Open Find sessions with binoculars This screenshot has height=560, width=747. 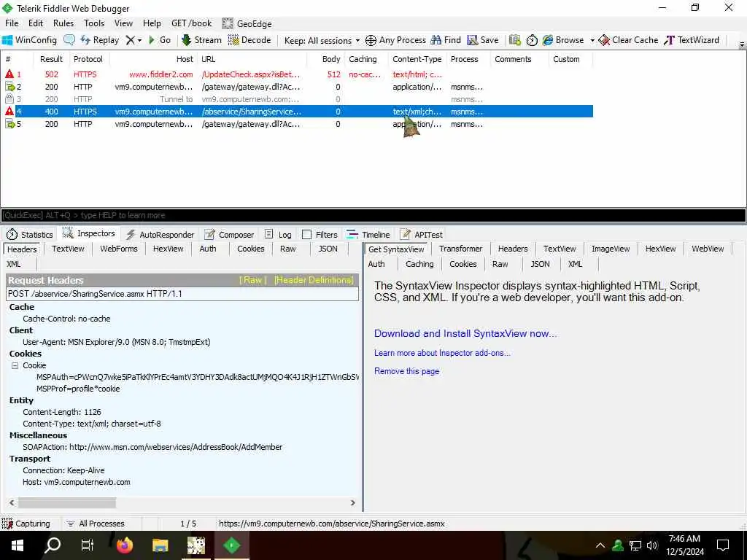coord(446,40)
